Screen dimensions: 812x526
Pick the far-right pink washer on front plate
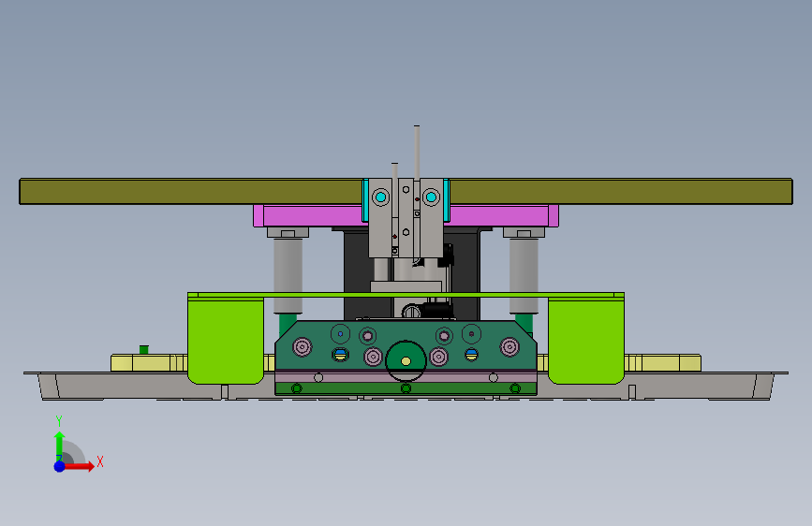coord(509,346)
